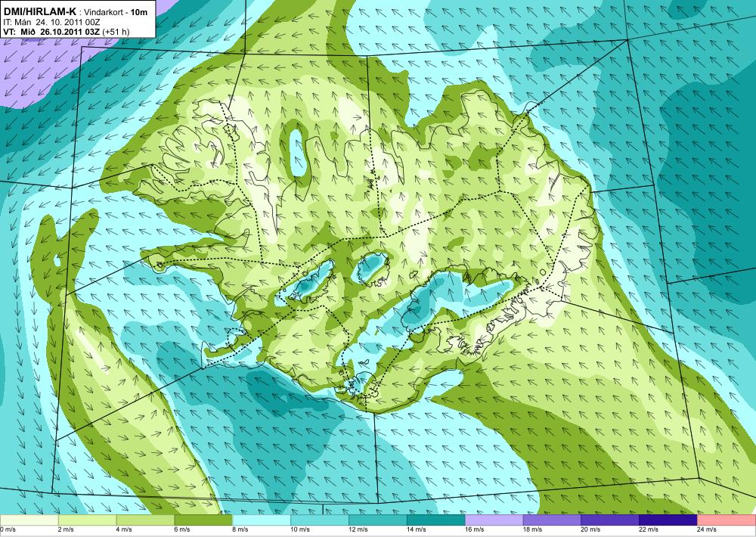
Task: Select the dark indigo 22 m/s legend swatch
Action: click(x=668, y=520)
